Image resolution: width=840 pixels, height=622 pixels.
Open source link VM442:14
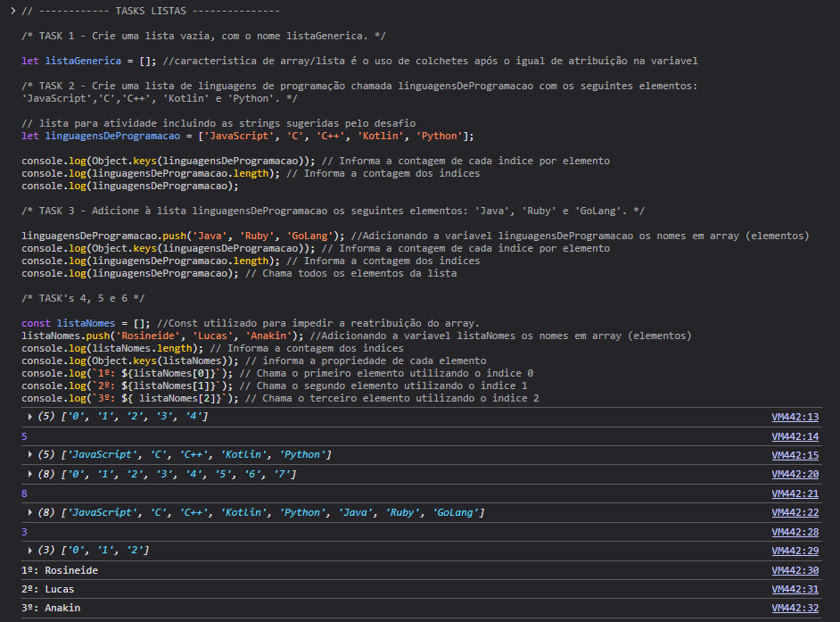click(795, 436)
